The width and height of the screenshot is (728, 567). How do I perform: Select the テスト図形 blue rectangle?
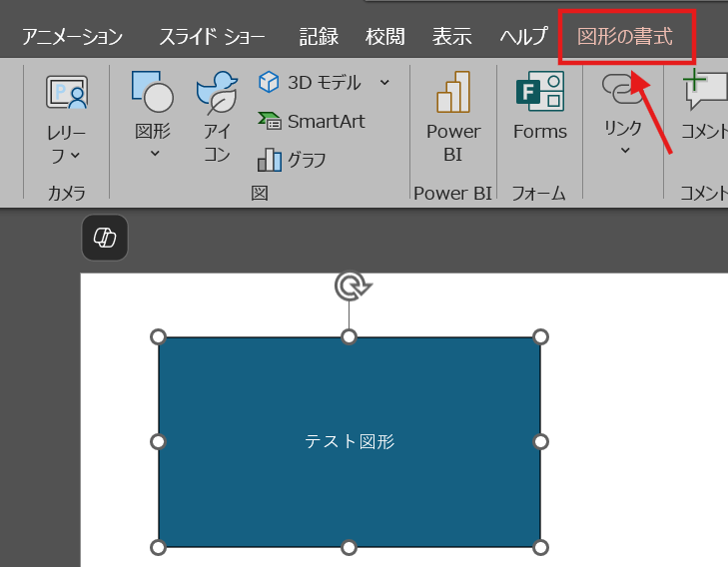tap(350, 442)
